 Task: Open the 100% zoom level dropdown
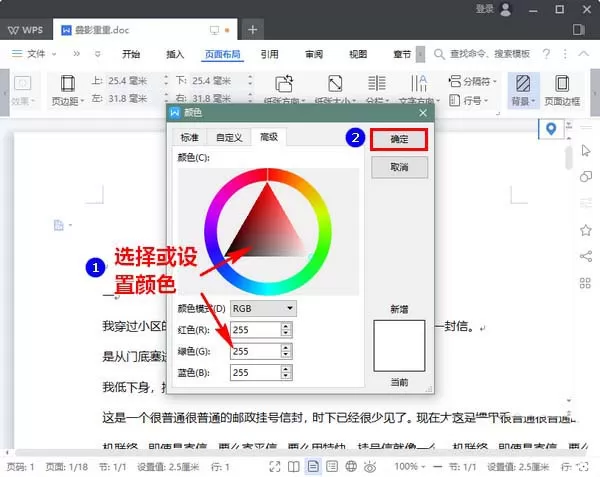[410, 467]
